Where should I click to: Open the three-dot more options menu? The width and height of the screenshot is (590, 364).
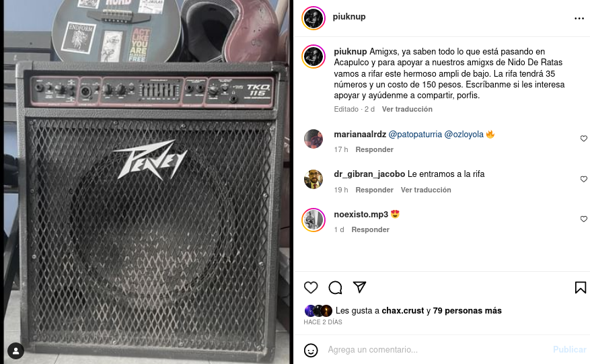click(x=579, y=18)
